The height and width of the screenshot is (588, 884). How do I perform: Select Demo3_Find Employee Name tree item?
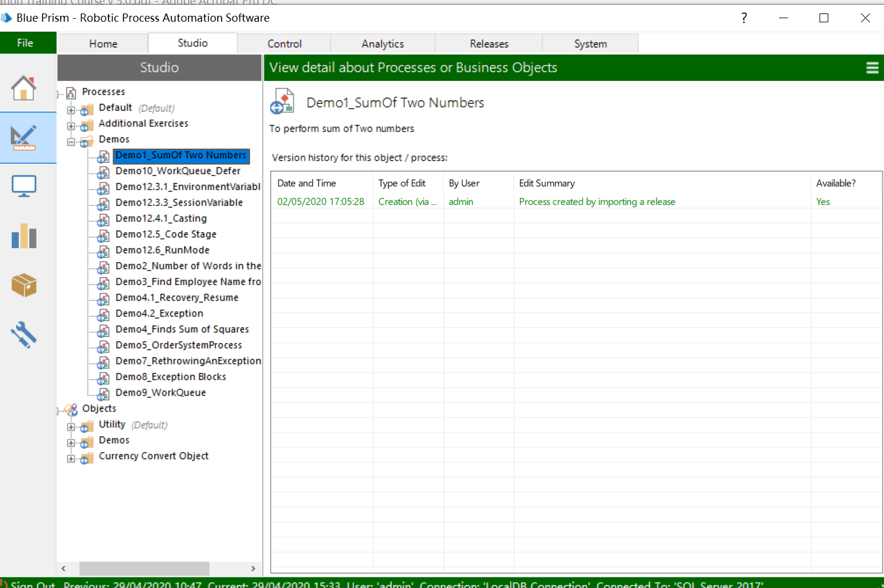click(188, 281)
